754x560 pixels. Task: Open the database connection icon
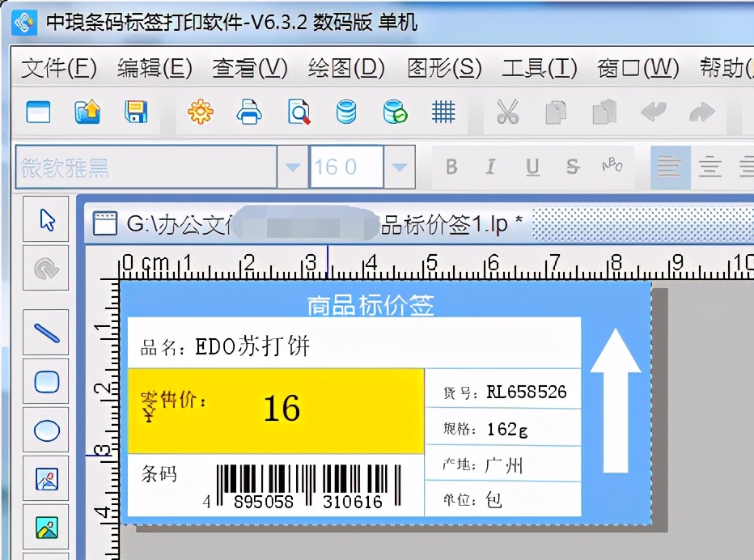pyautogui.click(x=346, y=112)
